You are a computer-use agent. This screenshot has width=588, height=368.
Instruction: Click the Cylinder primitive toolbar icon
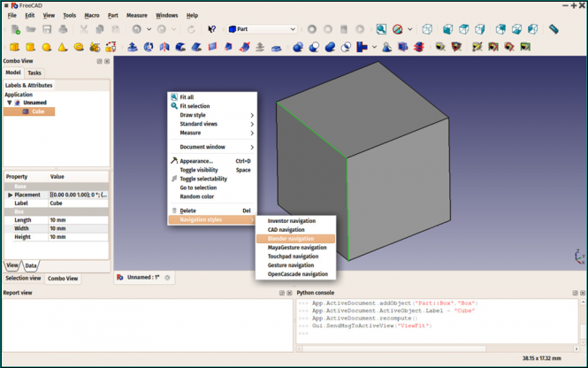pos(31,47)
